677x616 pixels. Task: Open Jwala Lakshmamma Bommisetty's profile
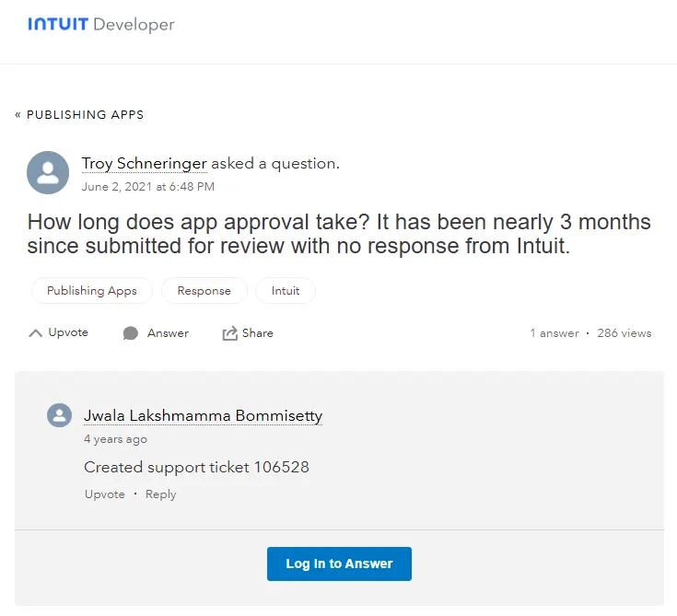point(203,416)
